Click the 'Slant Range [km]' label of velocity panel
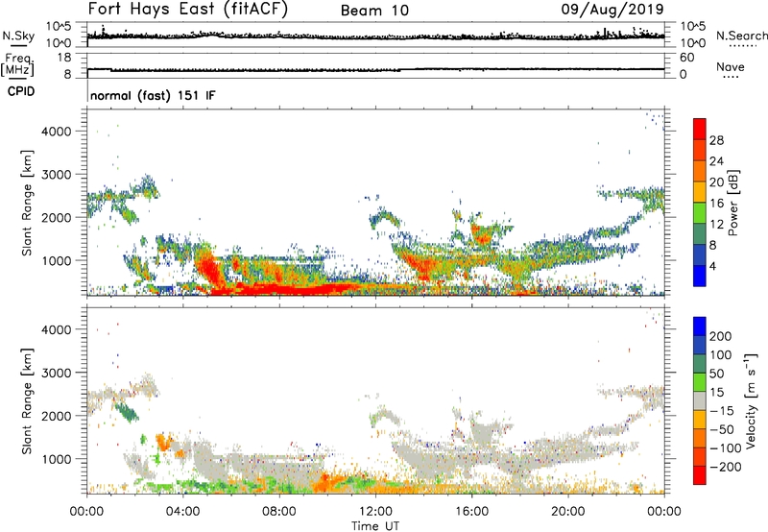Screen dimensions: 768x532 (x=27, y=401)
